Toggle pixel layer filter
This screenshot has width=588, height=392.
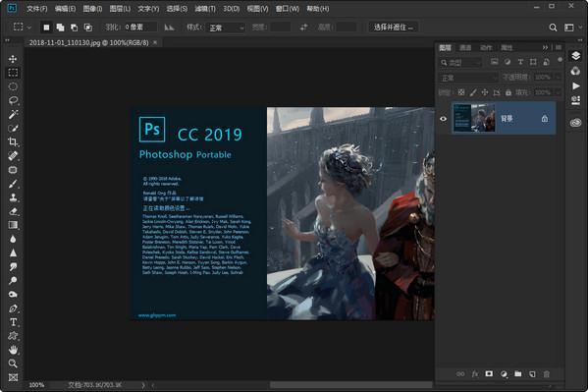coord(494,62)
